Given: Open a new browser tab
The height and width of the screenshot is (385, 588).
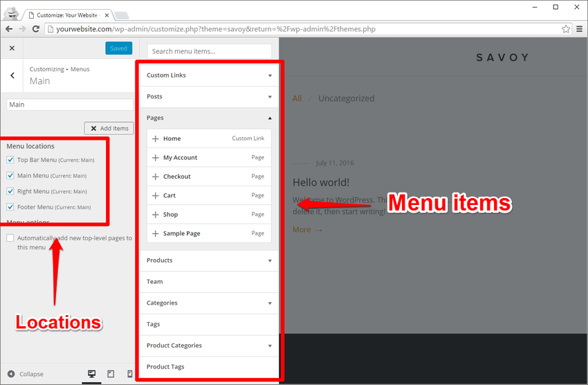Looking at the screenshot, I should coord(122,15).
